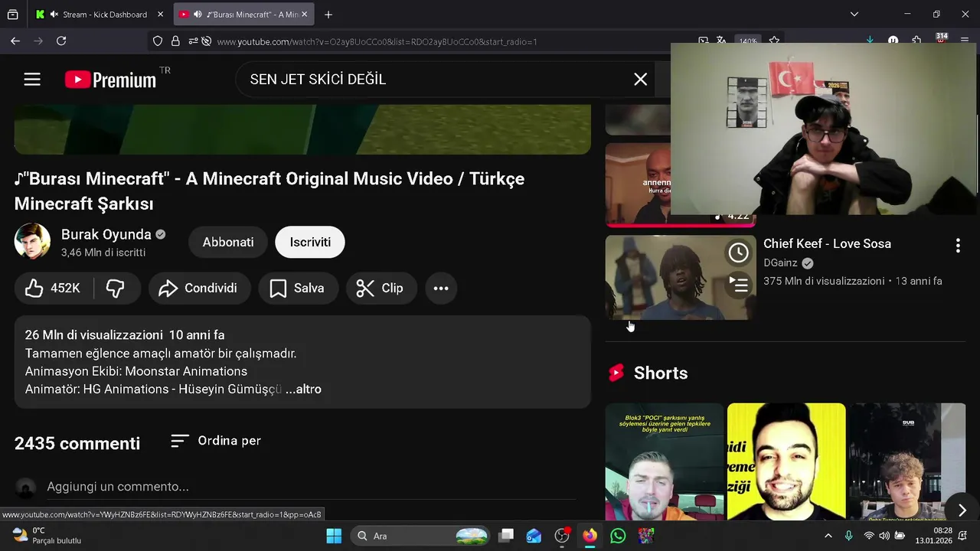980x551 pixels.
Task: Open the DGainz channel link
Action: click(x=780, y=262)
